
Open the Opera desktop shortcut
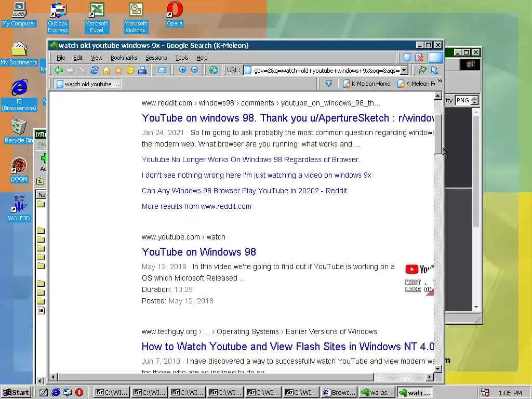click(175, 15)
